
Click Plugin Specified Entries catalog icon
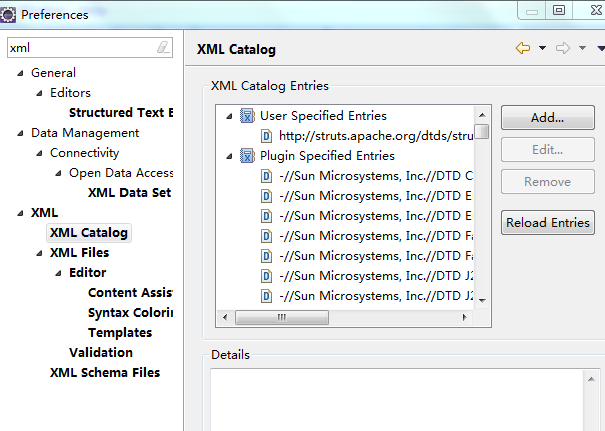247,155
